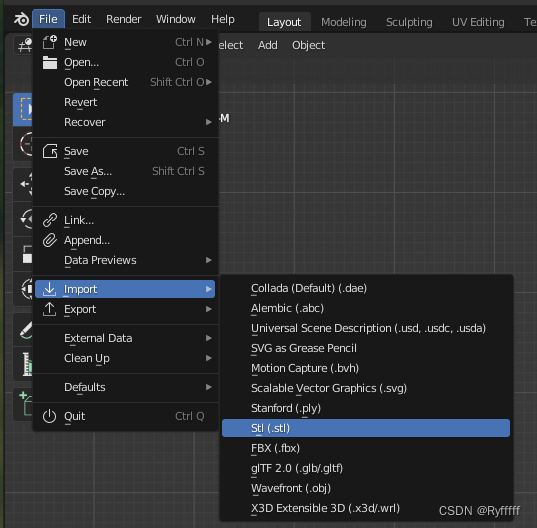This screenshot has width=537, height=528.
Task: Click the Save icon in File menu
Action: [50, 151]
